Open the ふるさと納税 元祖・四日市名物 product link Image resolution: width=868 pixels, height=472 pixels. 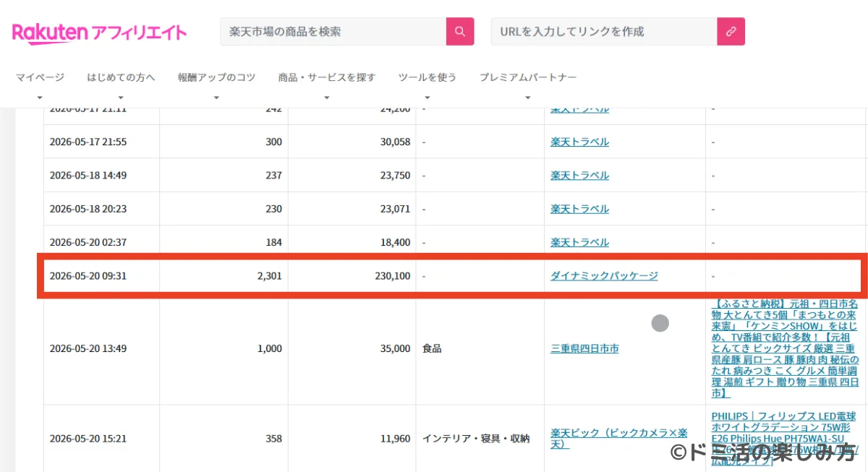click(x=785, y=348)
